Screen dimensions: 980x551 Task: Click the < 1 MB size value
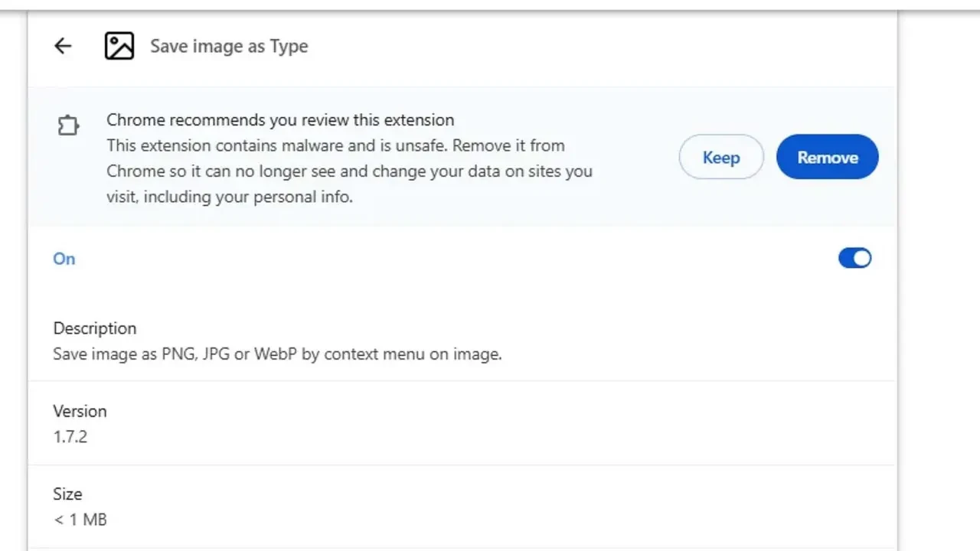tap(80, 519)
